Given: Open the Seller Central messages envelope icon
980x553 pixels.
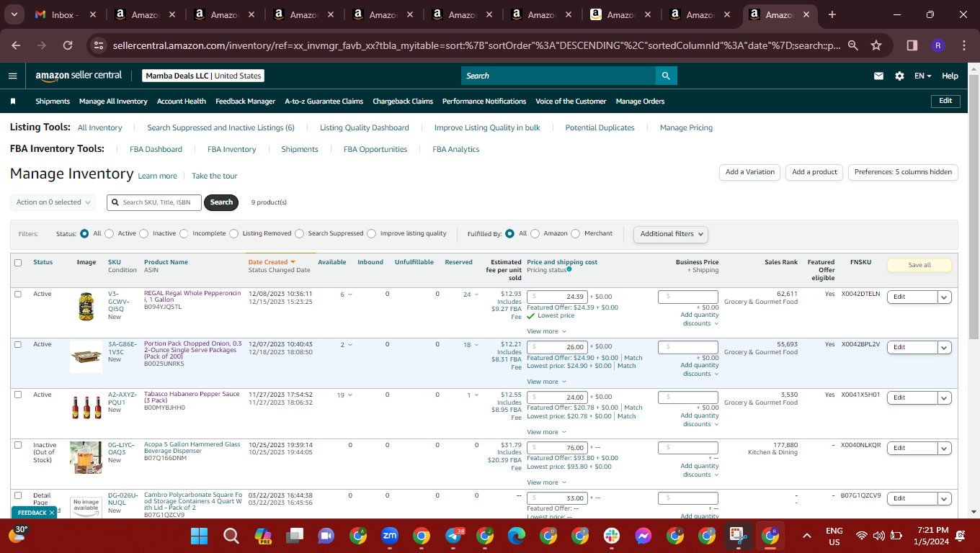Looking at the screenshot, I should pyautogui.click(x=878, y=76).
